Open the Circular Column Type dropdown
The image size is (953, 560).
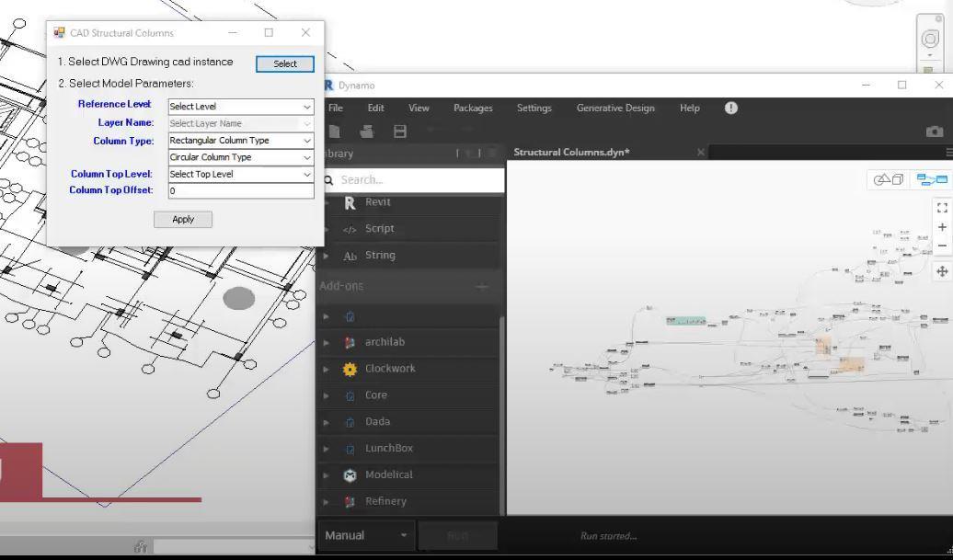click(x=241, y=157)
